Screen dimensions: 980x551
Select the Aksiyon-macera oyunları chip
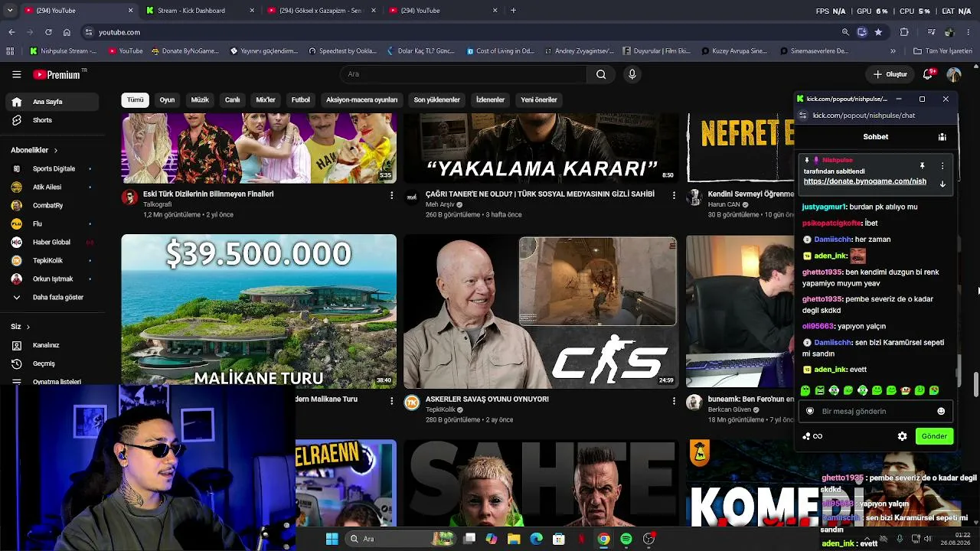coord(361,99)
